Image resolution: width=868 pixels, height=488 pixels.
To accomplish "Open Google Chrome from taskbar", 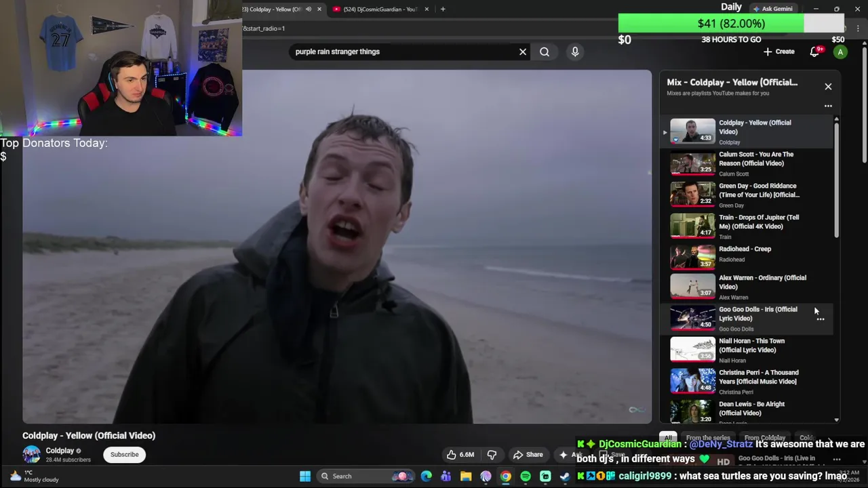I will click(x=506, y=476).
